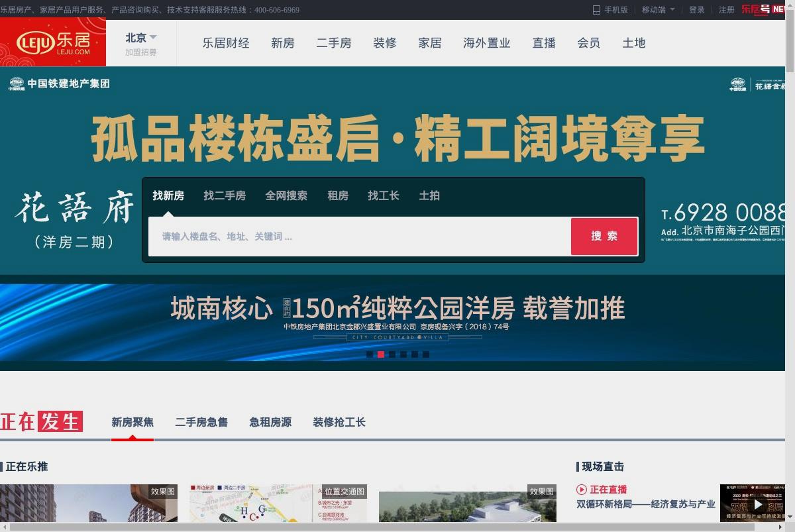Viewport: 795px width, 532px height.
Task: Open the 二手房 navigation item
Action: click(334, 43)
